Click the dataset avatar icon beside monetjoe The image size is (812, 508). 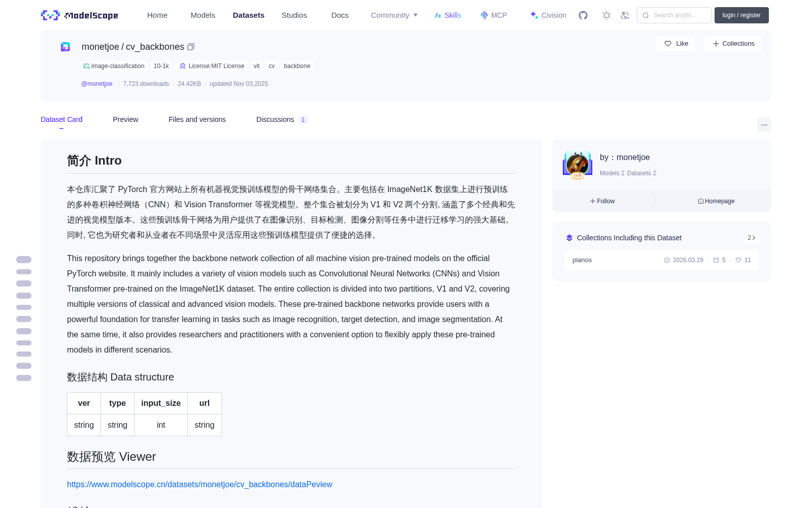[x=65, y=47]
